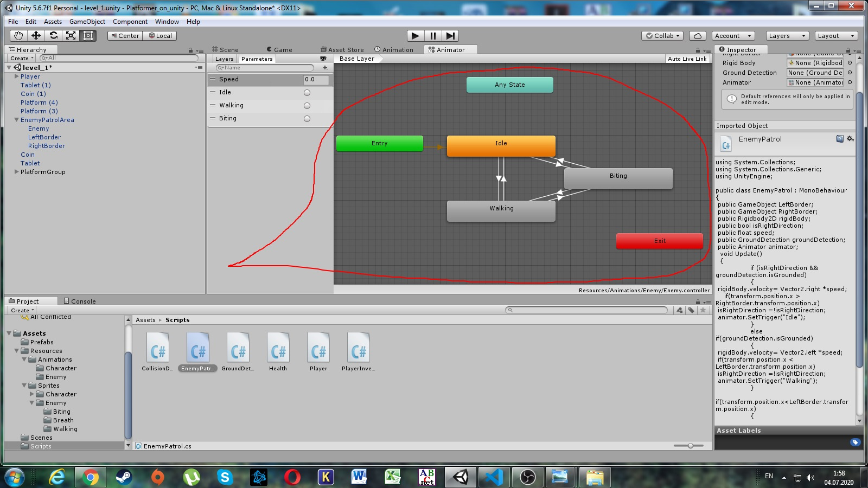This screenshot has height=488, width=868.
Task: Select the Biting state node
Action: point(618,178)
